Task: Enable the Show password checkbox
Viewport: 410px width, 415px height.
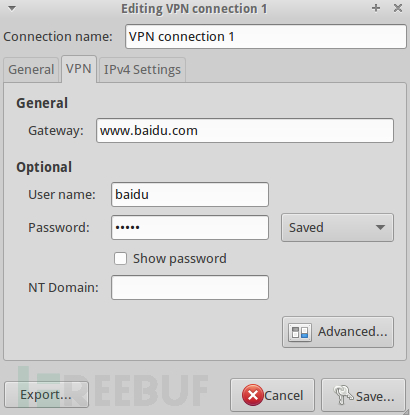Action: coord(120,259)
